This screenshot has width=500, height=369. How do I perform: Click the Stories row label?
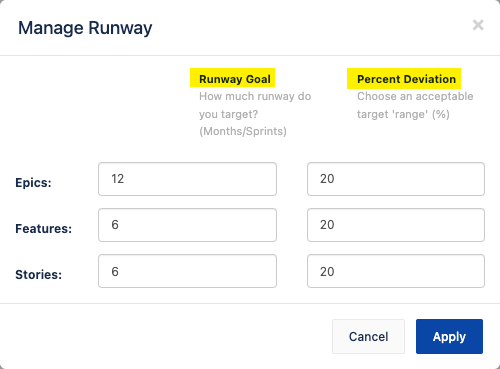39,275
